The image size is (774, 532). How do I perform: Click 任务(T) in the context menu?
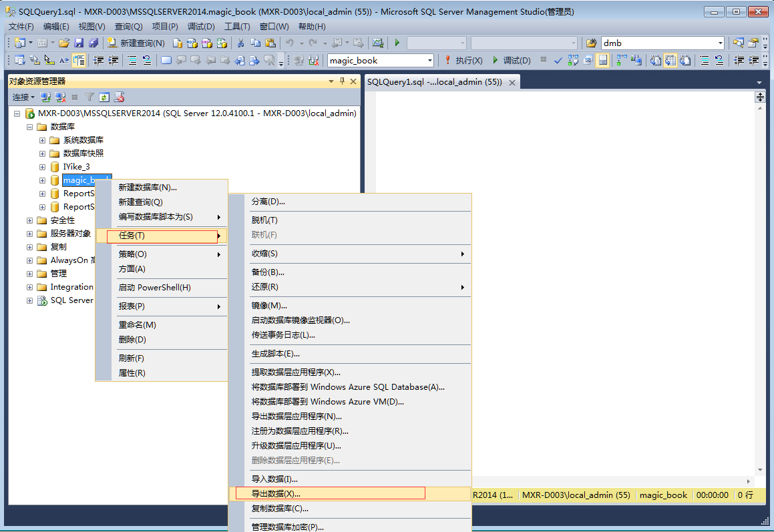162,236
